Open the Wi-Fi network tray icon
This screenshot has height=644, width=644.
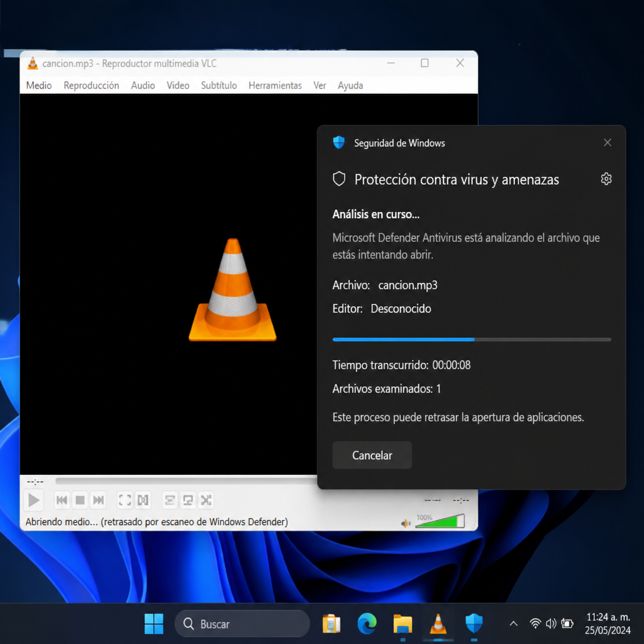click(x=535, y=624)
